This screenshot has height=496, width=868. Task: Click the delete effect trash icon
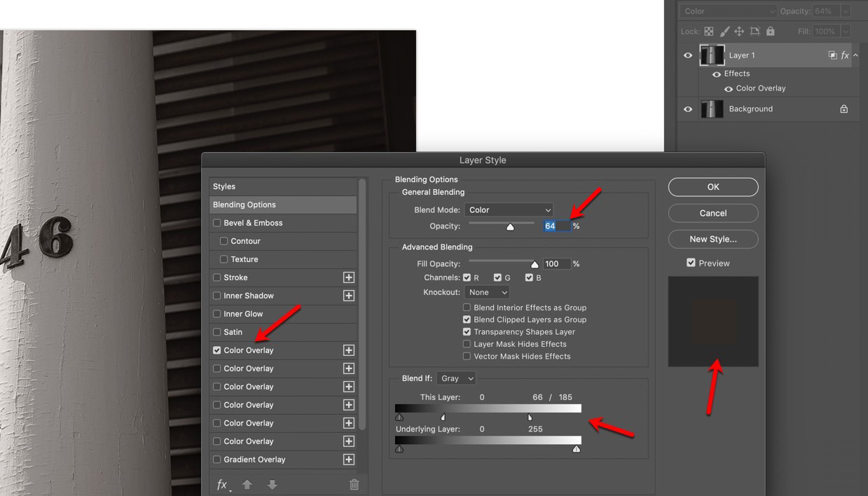click(x=354, y=484)
